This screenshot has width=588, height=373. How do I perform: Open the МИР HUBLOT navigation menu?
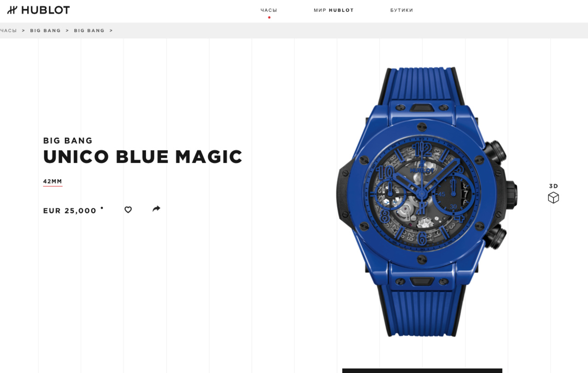334,10
